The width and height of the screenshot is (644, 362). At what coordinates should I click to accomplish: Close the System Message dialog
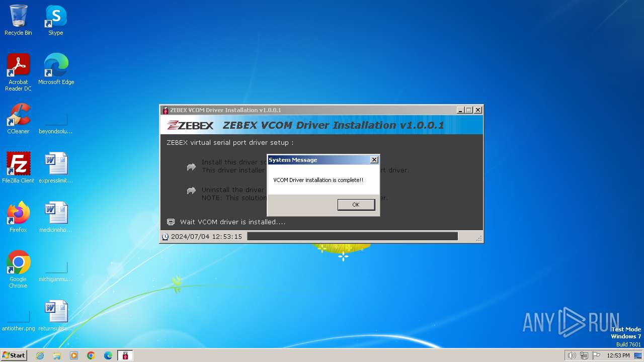374,160
